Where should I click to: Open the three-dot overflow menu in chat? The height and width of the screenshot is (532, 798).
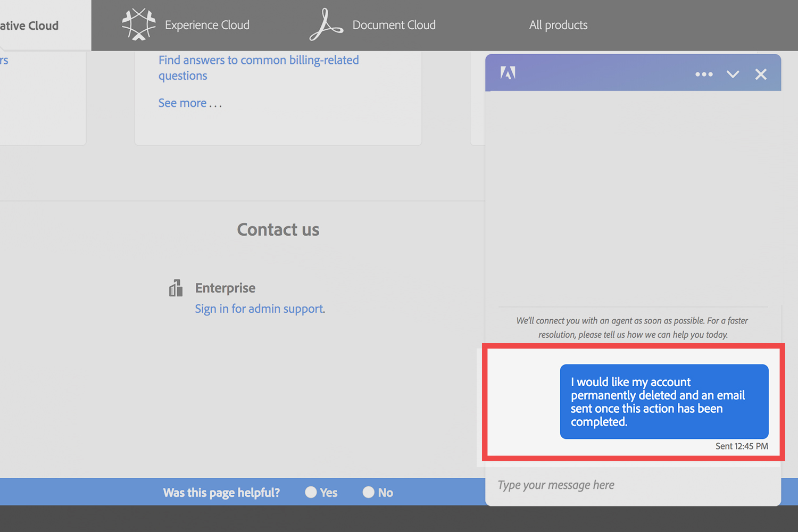coord(704,74)
